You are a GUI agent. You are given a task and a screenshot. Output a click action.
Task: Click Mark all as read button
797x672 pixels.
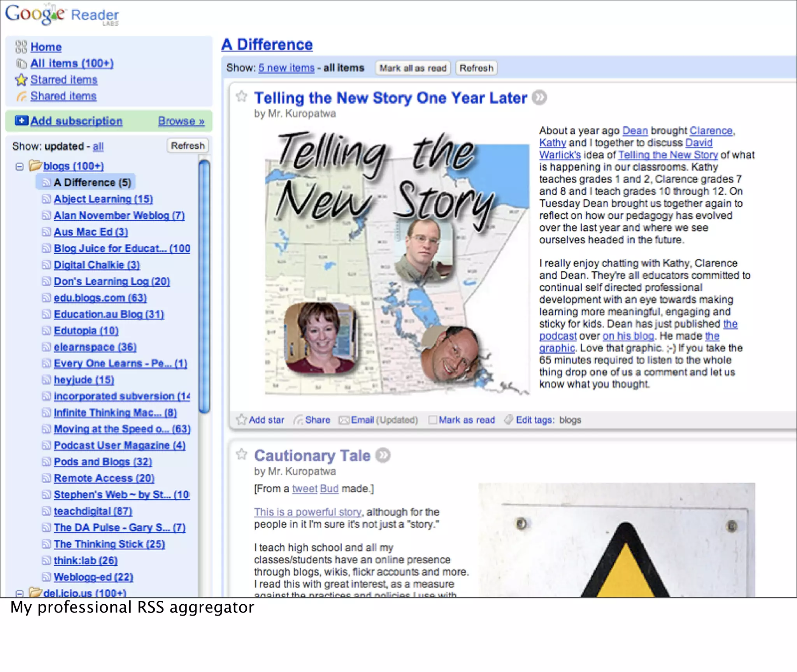point(413,68)
